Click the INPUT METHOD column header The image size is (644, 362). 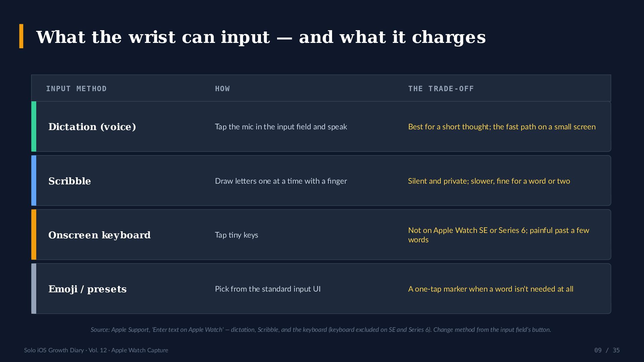76,89
